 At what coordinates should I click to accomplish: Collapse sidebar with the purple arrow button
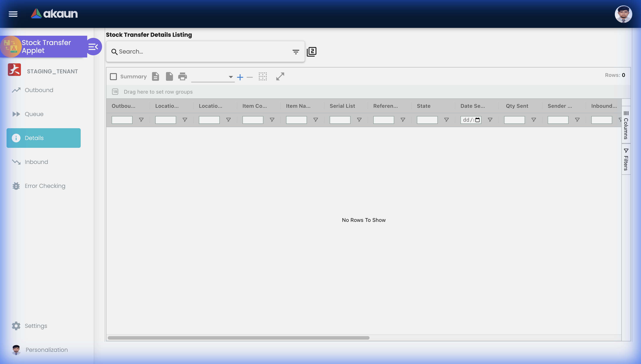pyautogui.click(x=93, y=47)
